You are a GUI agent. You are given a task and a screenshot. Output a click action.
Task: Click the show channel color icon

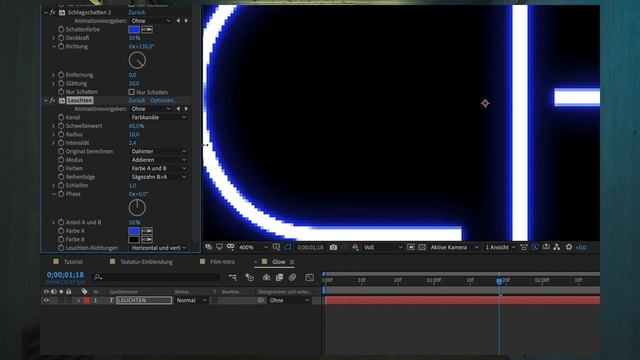(356, 247)
